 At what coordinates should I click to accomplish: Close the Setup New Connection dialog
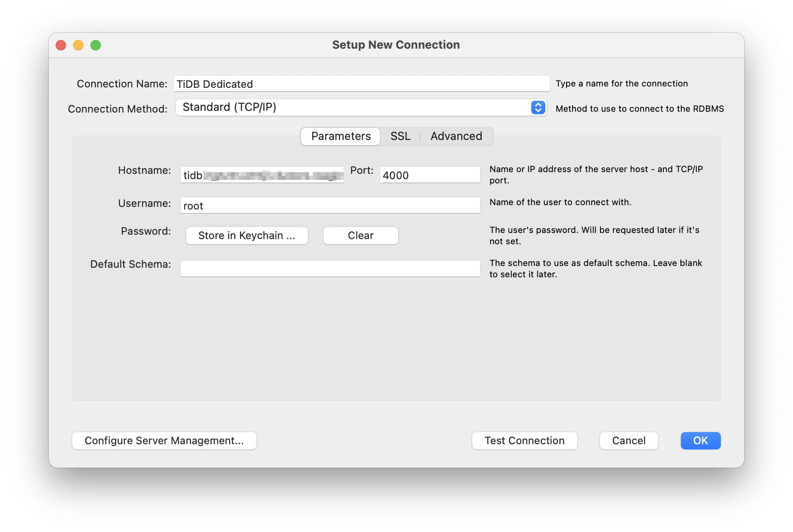[x=60, y=45]
